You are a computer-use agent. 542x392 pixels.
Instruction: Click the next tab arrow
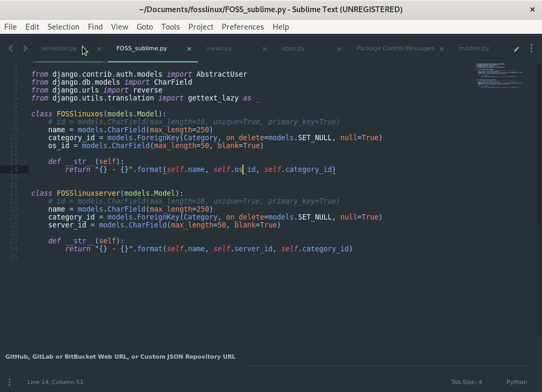(25, 49)
